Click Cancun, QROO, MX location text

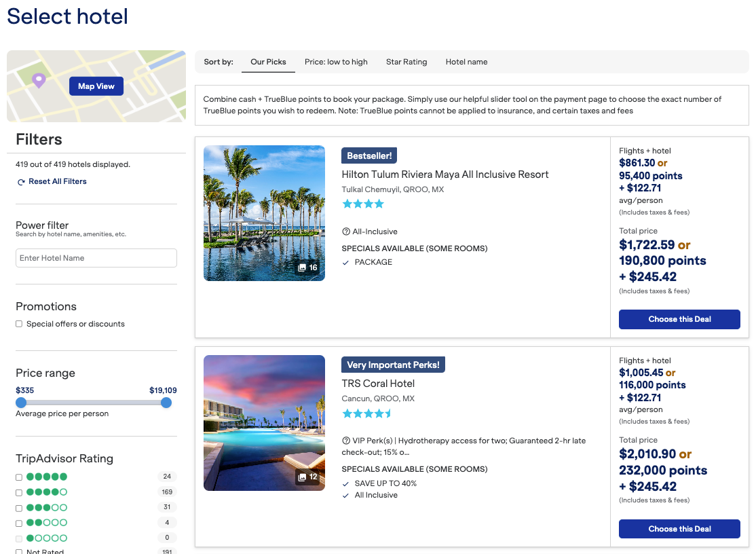pyautogui.click(x=378, y=399)
